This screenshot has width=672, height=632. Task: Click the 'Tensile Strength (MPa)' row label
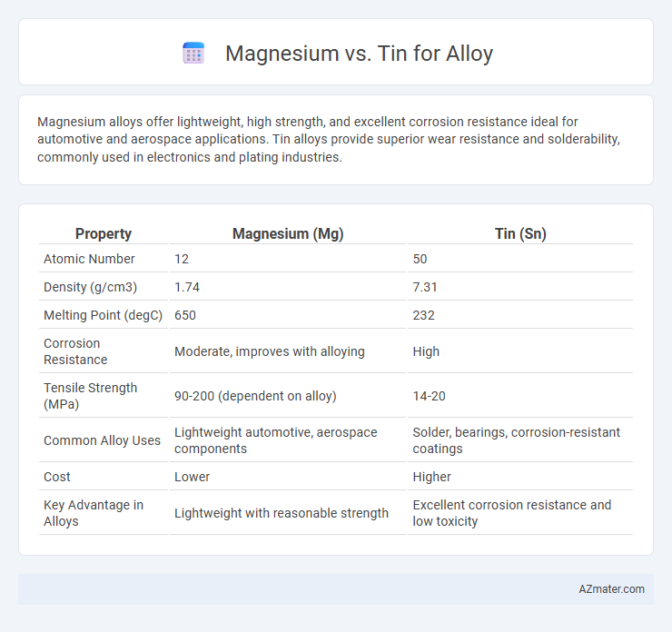click(x=91, y=396)
